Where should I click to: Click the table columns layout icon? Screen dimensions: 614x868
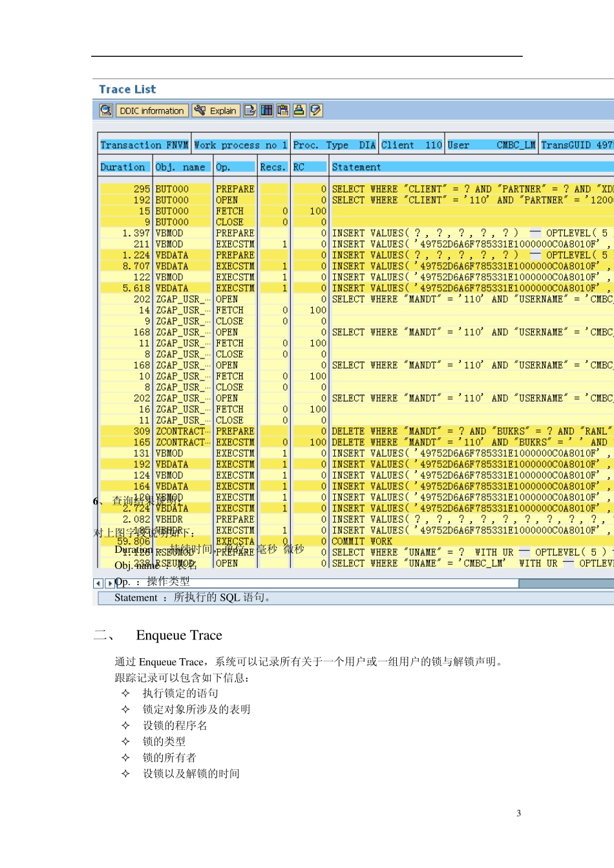tap(266, 110)
